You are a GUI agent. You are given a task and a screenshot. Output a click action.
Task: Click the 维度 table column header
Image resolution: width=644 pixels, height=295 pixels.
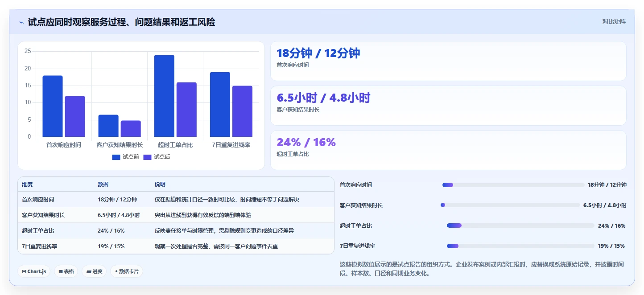tap(27, 184)
